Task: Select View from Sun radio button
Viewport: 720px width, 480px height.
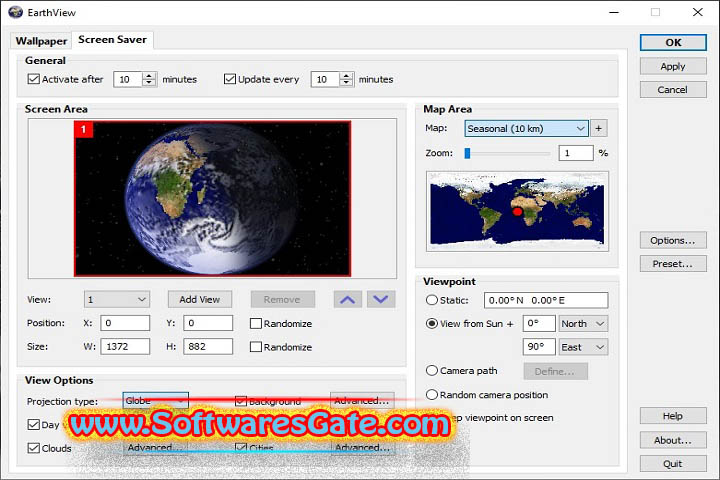Action: (x=432, y=323)
